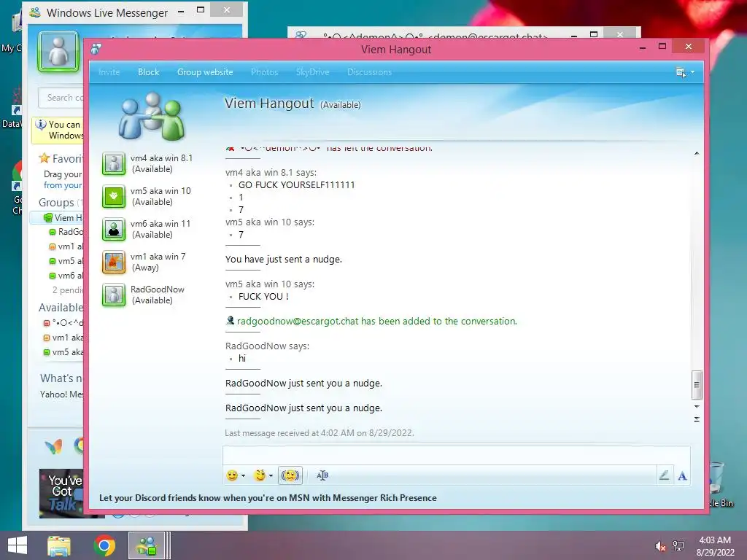Select RadGo contact under Groups
The image size is (747, 560).
(66, 232)
